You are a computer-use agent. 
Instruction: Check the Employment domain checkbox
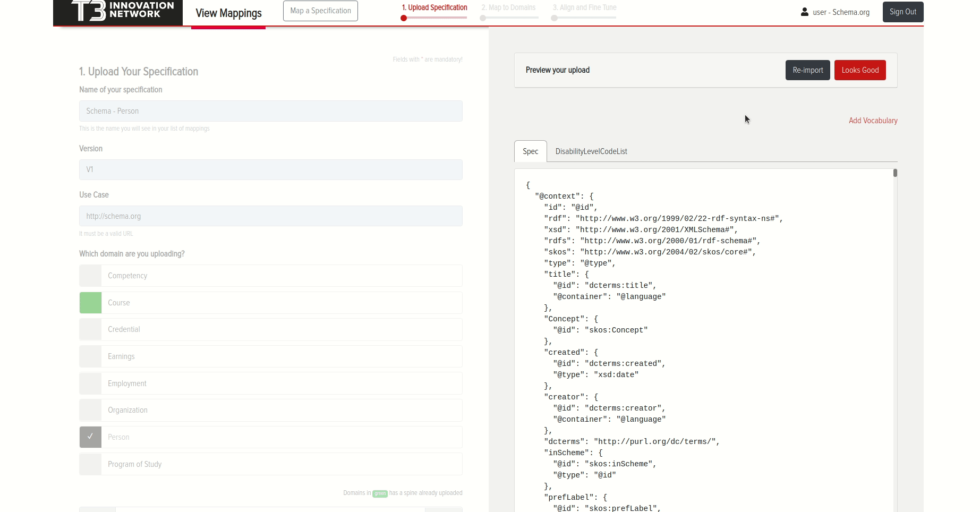pyautogui.click(x=90, y=383)
